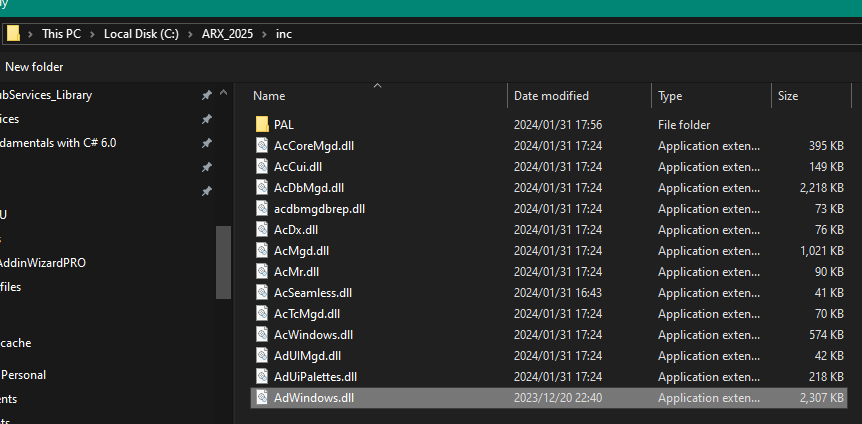Select the AcMgd.dll file name
The width and height of the screenshot is (862, 424).
(301, 251)
